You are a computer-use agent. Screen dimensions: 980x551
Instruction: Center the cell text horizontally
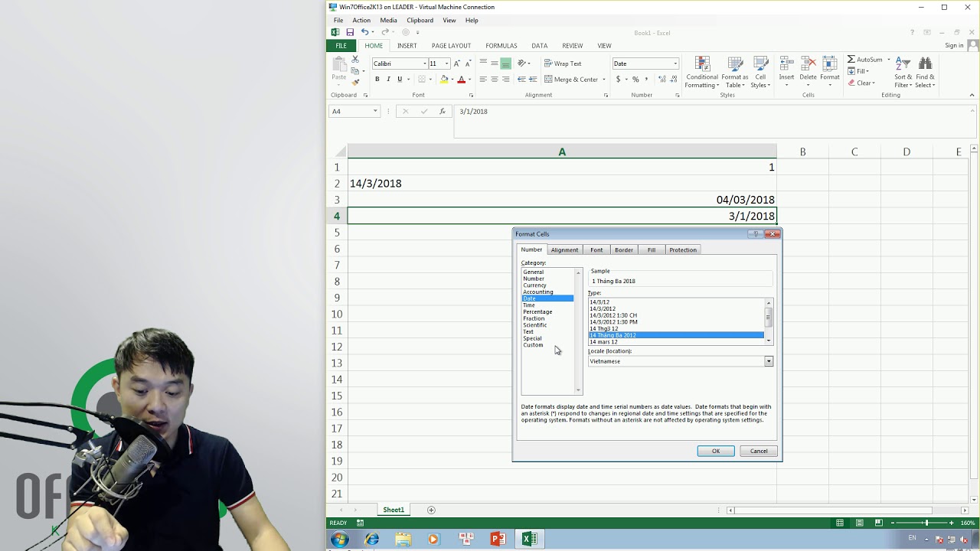(495, 79)
